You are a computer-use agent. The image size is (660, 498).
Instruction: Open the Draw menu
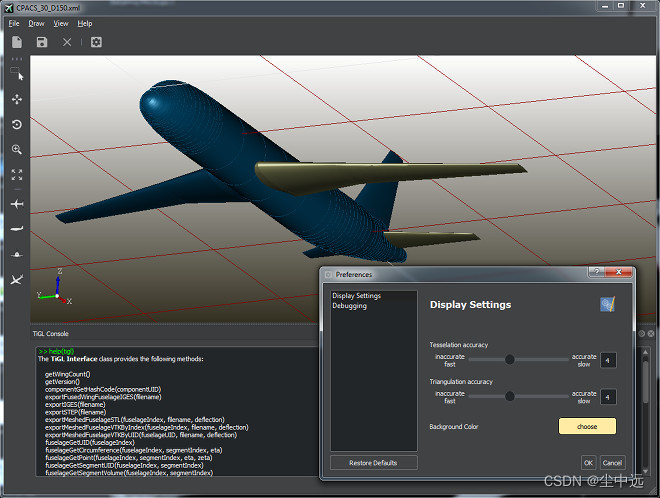coord(36,23)
